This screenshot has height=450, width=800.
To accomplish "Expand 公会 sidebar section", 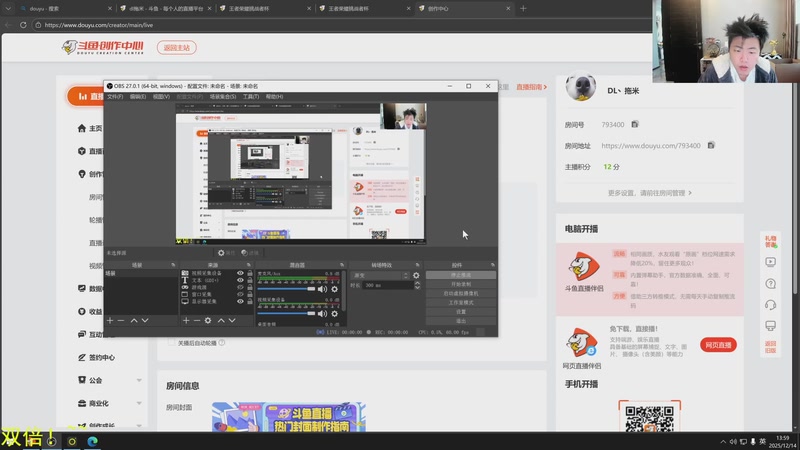I will [139, 381].
